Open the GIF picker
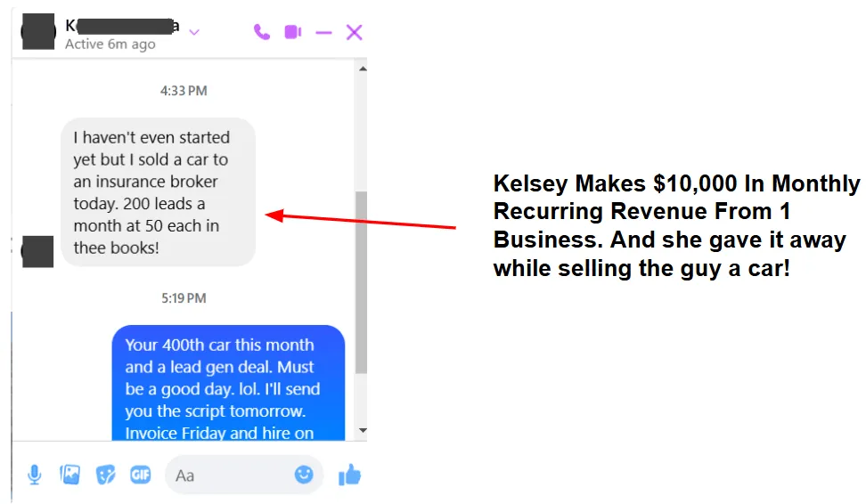This screenshot has height=504, width=866. [140, 475]
